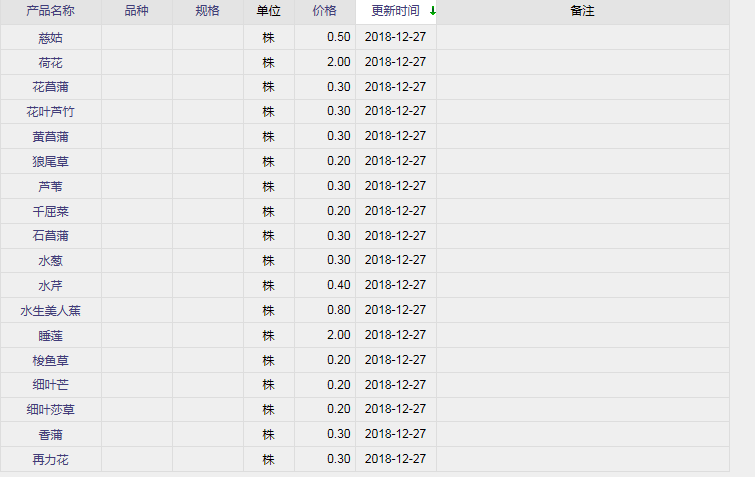Click the empty 备注 cell in 香蒲 row
755x477 pixels.
pos(582,434)
